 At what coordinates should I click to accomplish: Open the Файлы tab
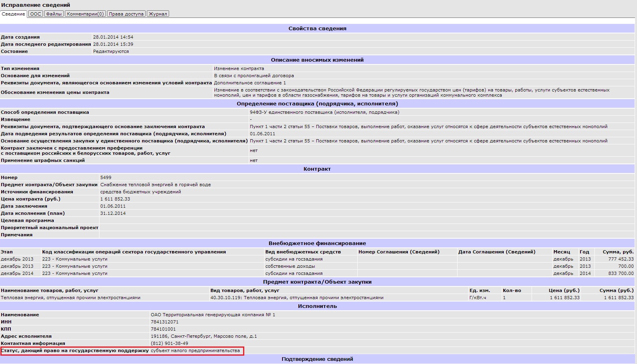[x=54, y=14]
